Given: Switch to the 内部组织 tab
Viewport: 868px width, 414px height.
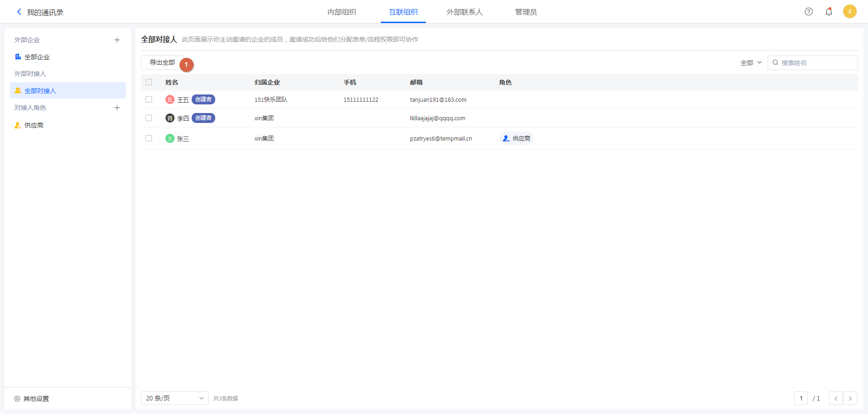Looking at the screenshot, I should coord(342,12).
